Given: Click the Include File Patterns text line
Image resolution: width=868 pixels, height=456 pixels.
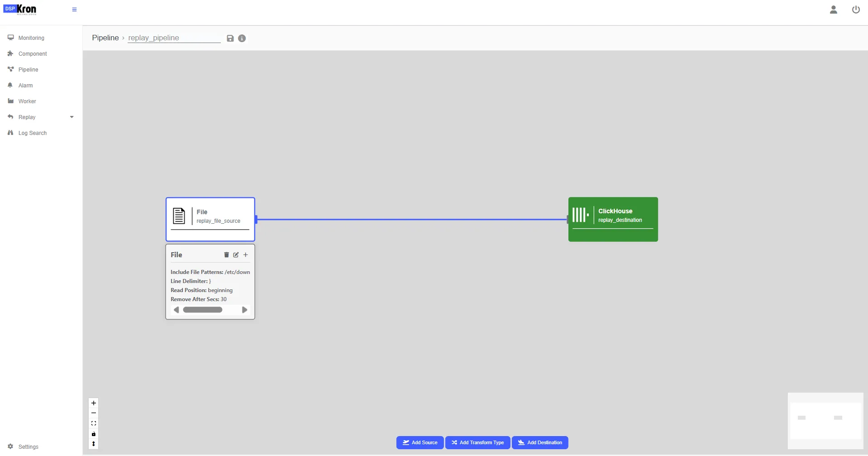Looking at the screenshot, I should coord(210,272).
